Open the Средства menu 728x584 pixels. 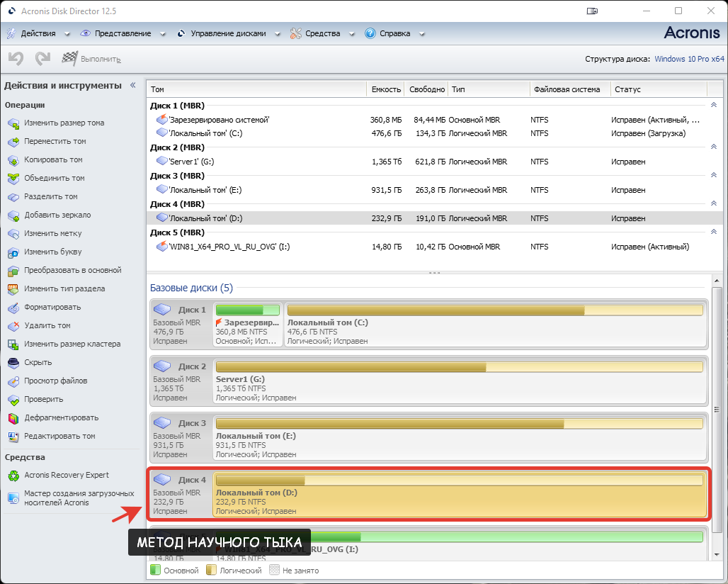323,33
